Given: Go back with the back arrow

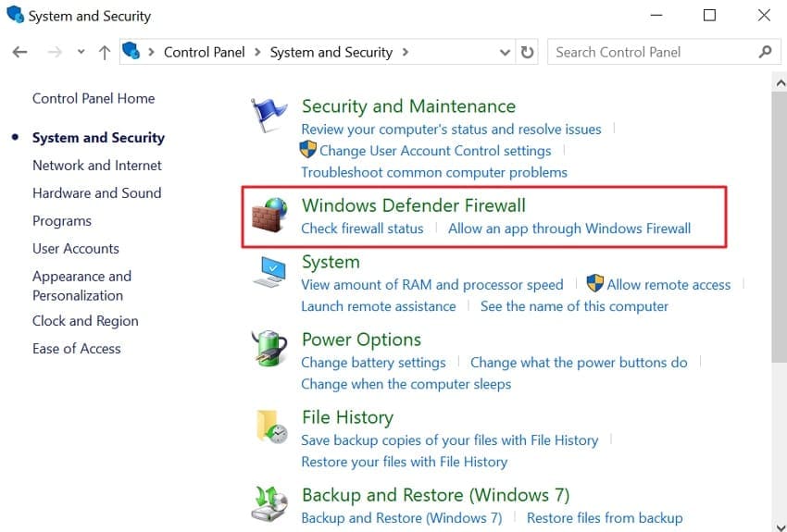Looking at the screenshot, I should coord(19,52).
